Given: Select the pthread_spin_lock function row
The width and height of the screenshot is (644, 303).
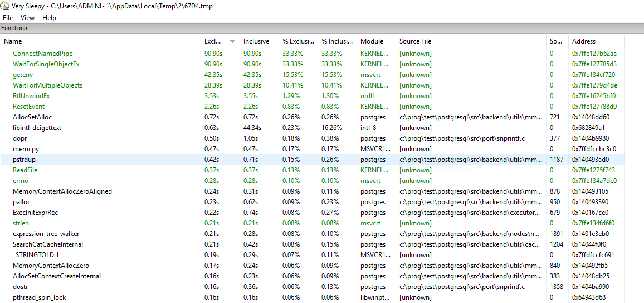Looking at the screenshot, I should [39, 297].
